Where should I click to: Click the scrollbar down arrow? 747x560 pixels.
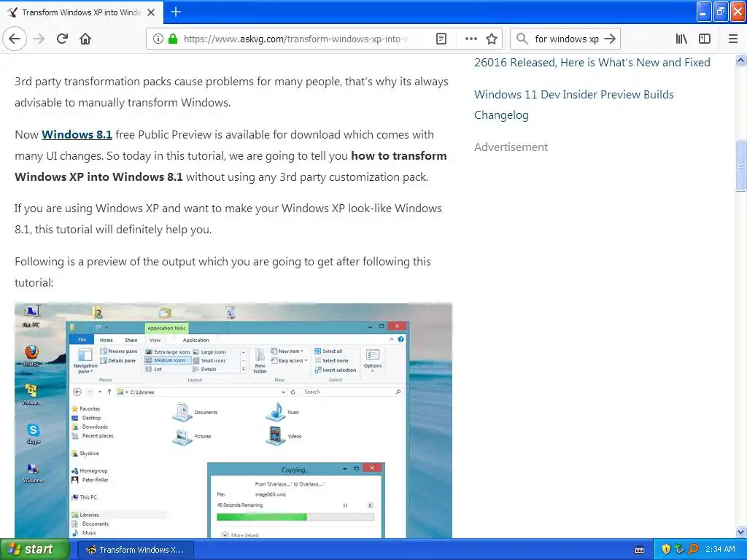tap(740, 532)
